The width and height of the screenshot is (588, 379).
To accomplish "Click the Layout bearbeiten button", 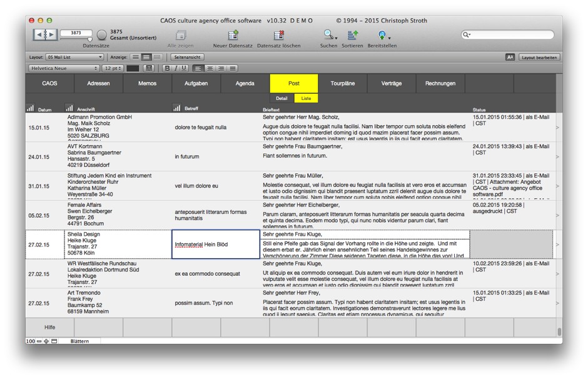I will coord(539,58).
